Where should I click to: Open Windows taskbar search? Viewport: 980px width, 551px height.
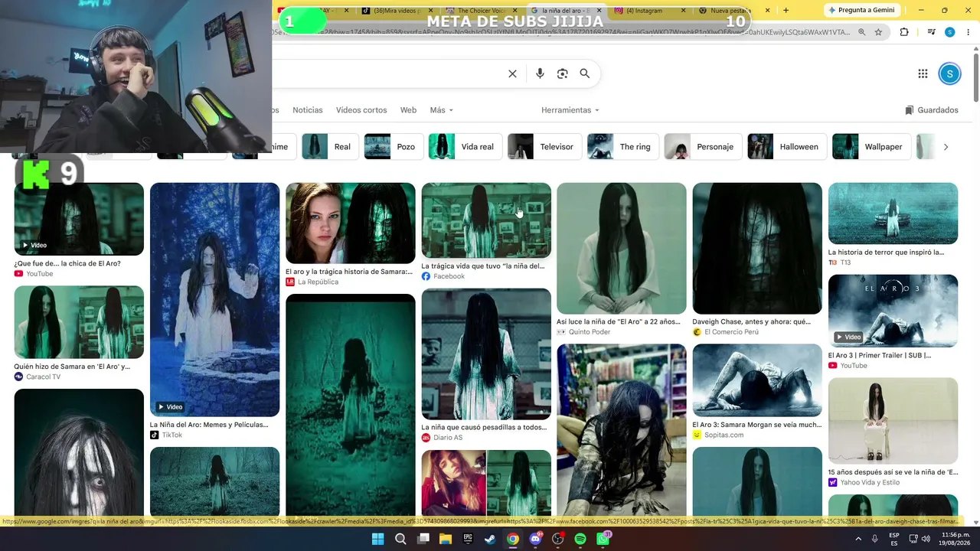point(400,539)
